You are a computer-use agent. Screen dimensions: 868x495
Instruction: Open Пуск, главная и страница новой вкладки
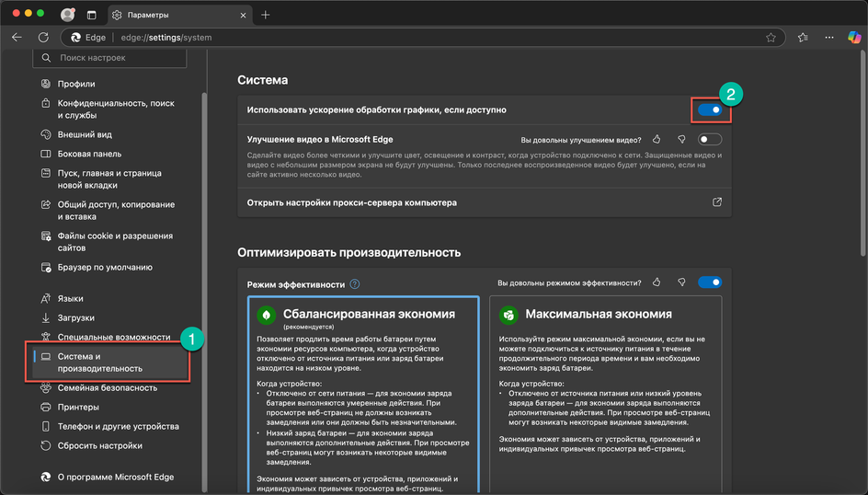point(109,178)
